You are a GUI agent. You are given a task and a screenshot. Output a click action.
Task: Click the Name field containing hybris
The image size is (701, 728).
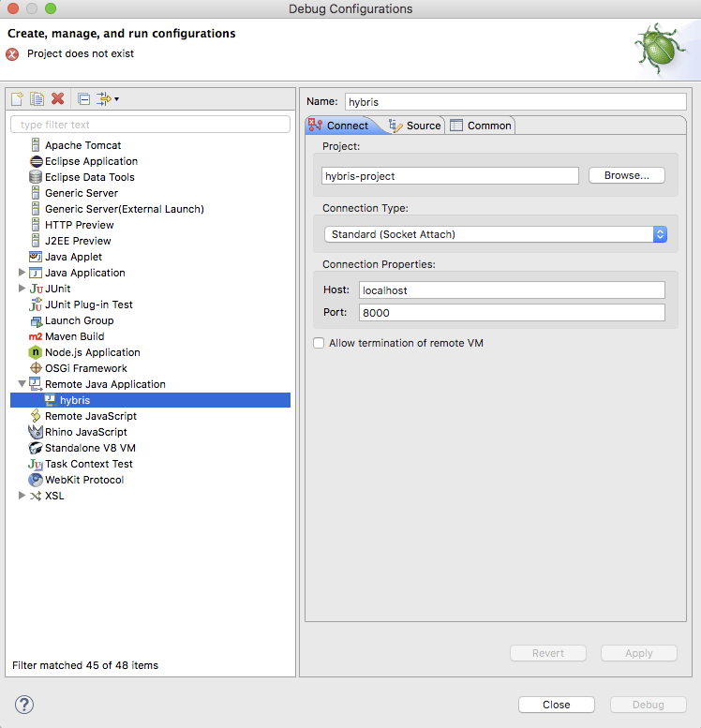point(515,102)
